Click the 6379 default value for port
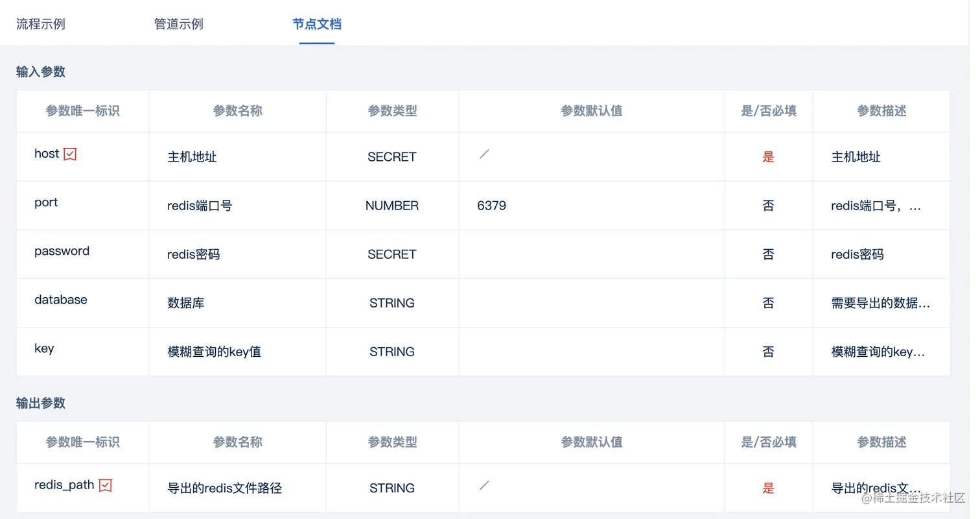The width and height of the screenshot is (980, 519). [x=491, y=206]
